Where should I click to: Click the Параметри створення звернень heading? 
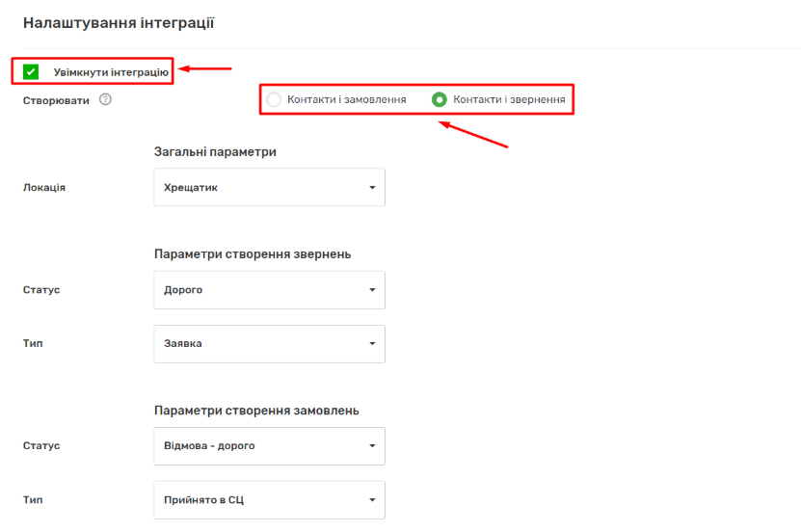[252, 254]
